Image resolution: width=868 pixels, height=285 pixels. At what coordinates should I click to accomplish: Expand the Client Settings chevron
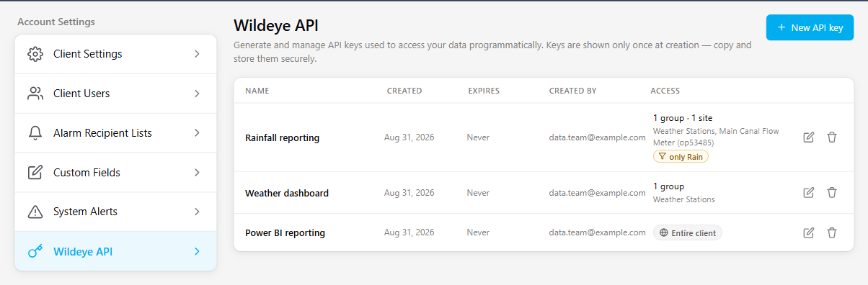click(x=197, y=54)
